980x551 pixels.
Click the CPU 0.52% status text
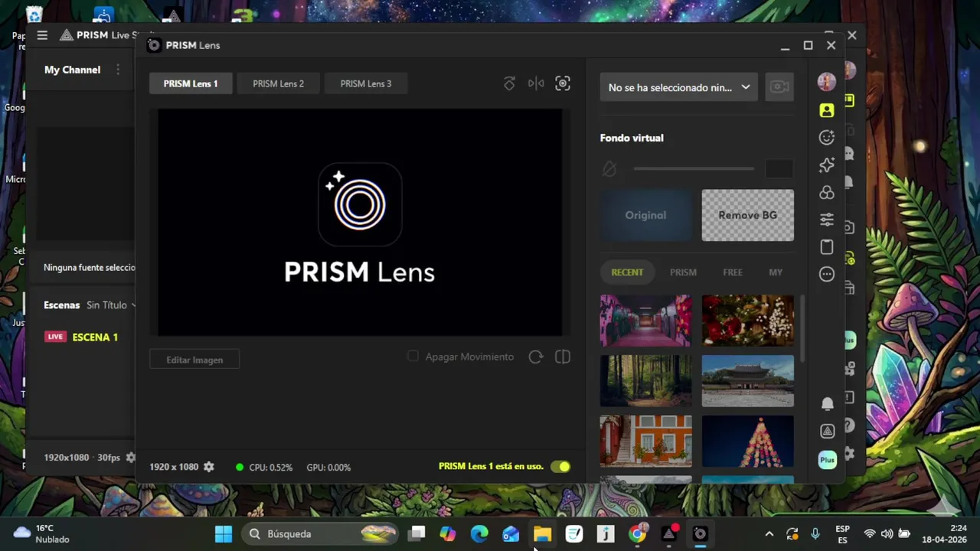(270, 467)
